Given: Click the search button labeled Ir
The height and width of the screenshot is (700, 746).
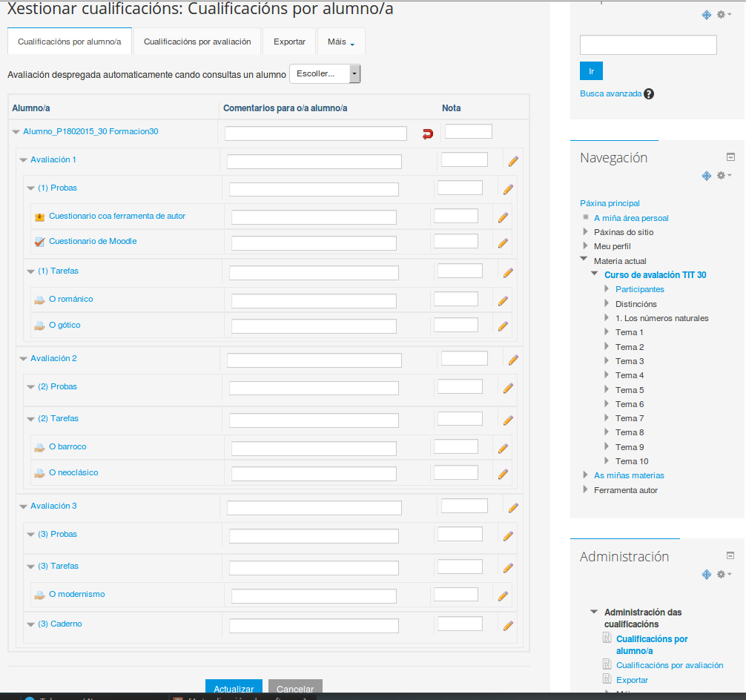Looking at the screenshot, I should coord(591,71).
